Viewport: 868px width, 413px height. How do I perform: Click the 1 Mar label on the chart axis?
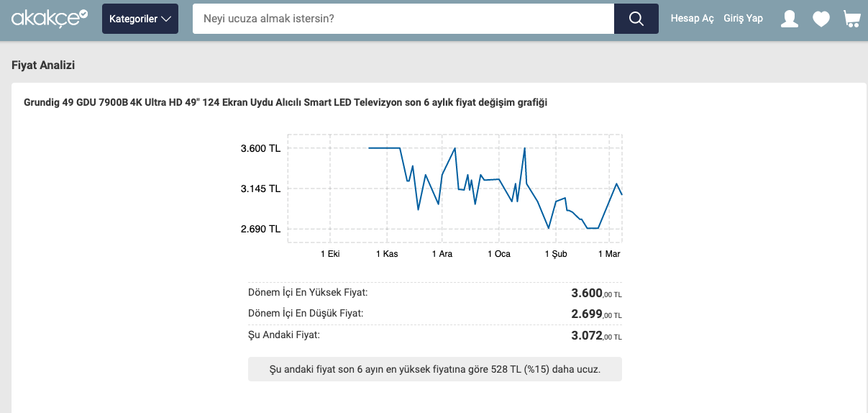(609, 254)
